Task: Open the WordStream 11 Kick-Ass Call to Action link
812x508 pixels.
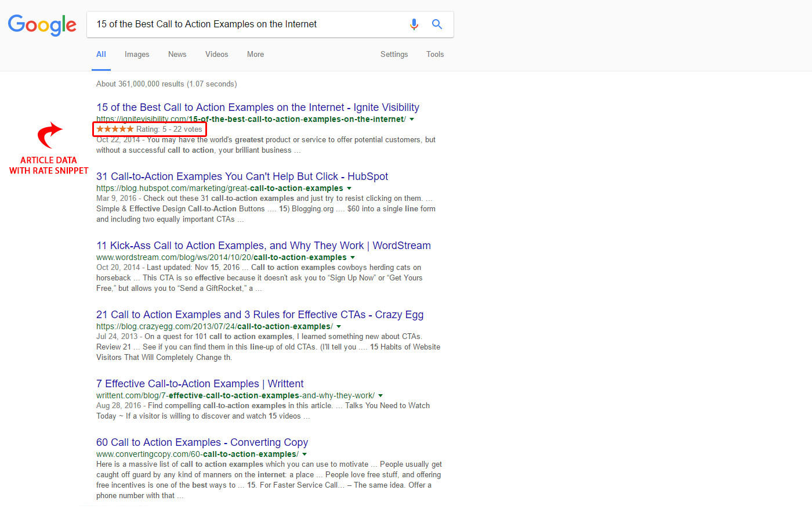Action: 263,246
